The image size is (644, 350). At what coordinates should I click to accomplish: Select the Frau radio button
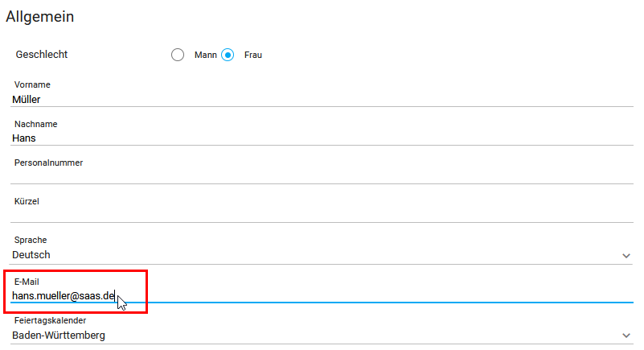click(x=228, y=55)
